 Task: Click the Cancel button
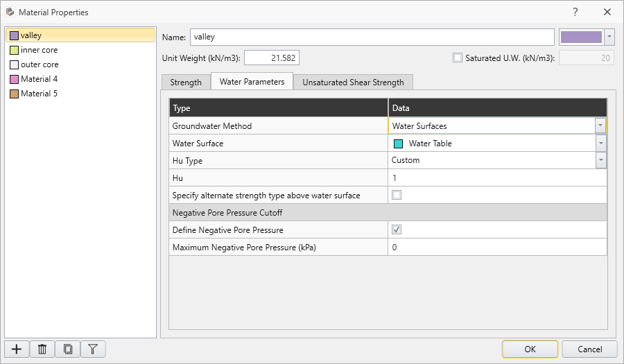pyautogui.click(x=590, y=349)
